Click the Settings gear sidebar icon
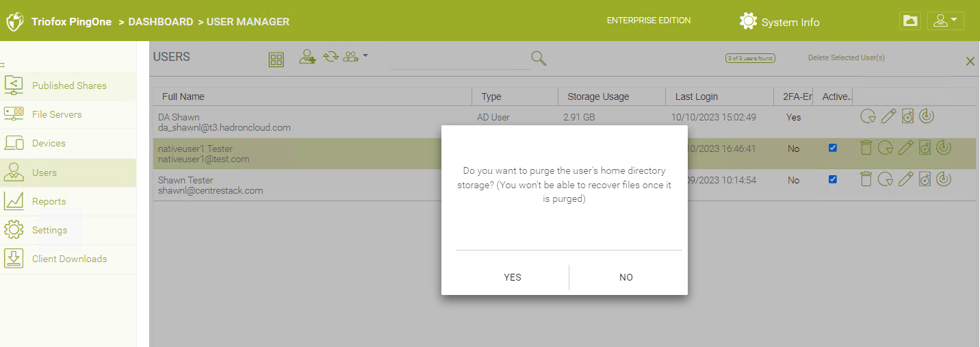The width and height of the screenshot is (980, 347). 14,230
